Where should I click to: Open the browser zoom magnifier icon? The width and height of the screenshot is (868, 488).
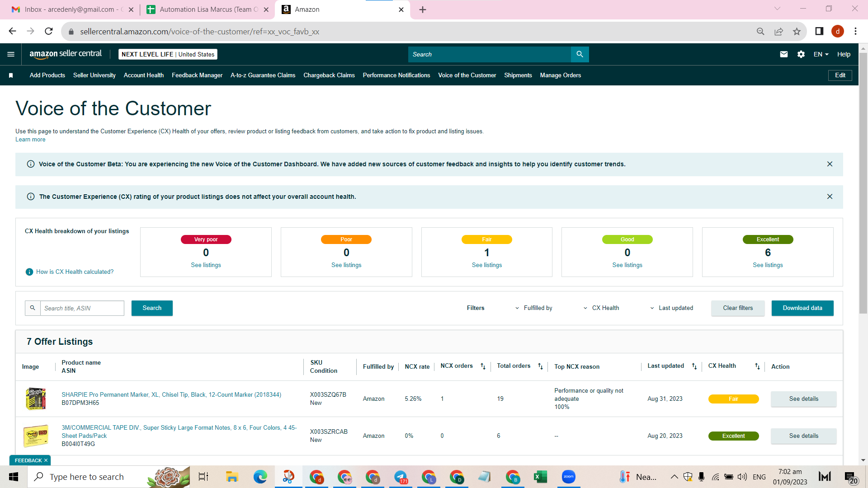[x=760, y=31]
